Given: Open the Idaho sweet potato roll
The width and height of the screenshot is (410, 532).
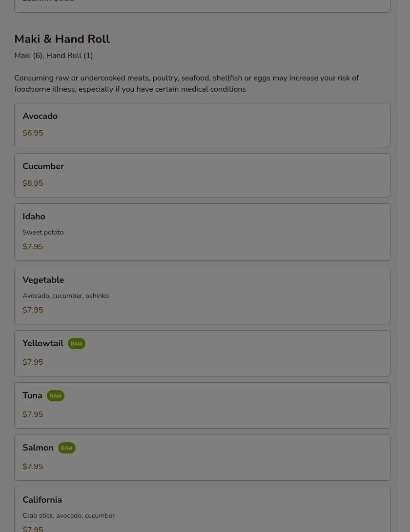Looking at the screenshot, I should click(x=202, y=232).
